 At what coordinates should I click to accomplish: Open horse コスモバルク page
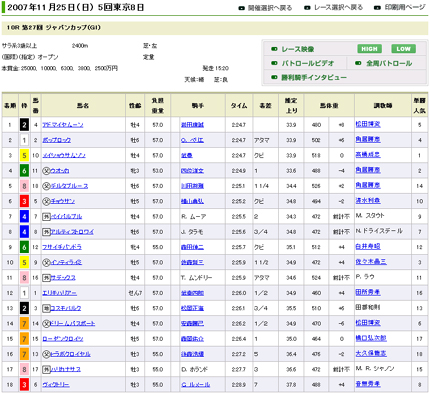tap(66, 308)
